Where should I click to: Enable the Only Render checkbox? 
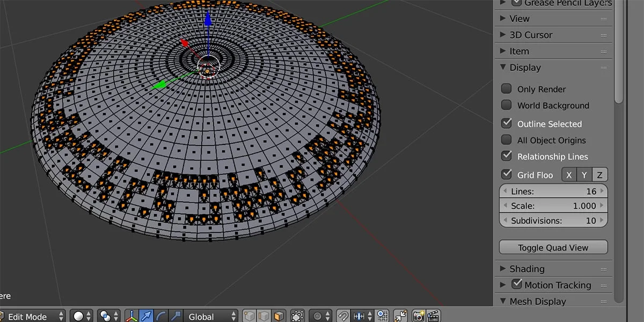click(x=506, y=89)
